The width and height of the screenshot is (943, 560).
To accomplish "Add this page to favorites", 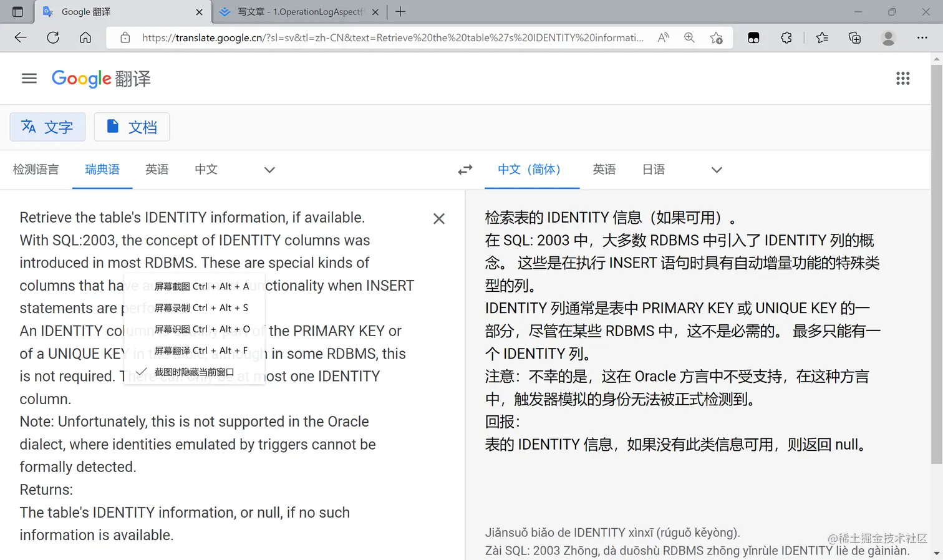I will point(717,37).
